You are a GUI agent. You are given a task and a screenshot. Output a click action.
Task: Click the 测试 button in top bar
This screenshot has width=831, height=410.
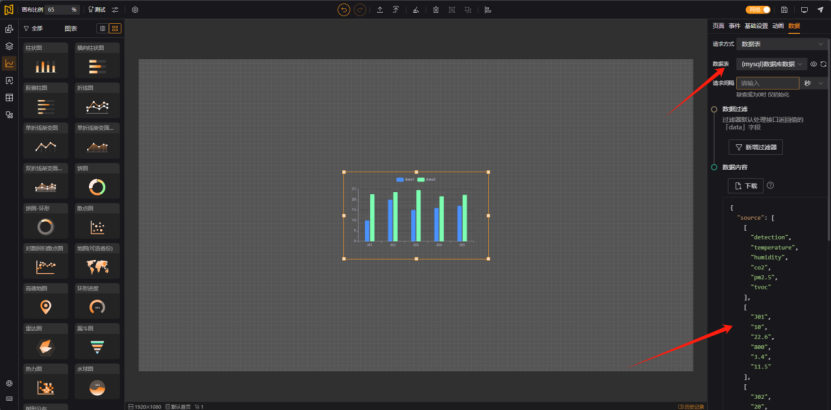click(x=97, y=10)
